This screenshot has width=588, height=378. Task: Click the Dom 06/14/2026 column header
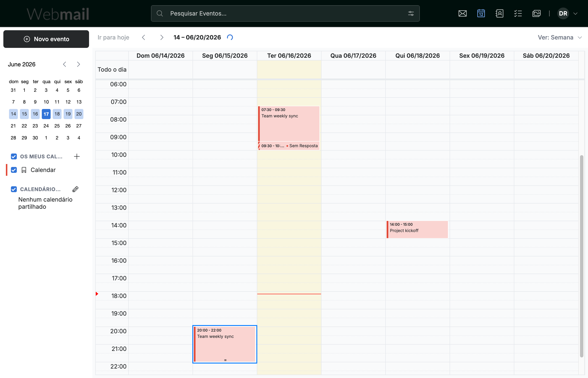tap(160, 56)
